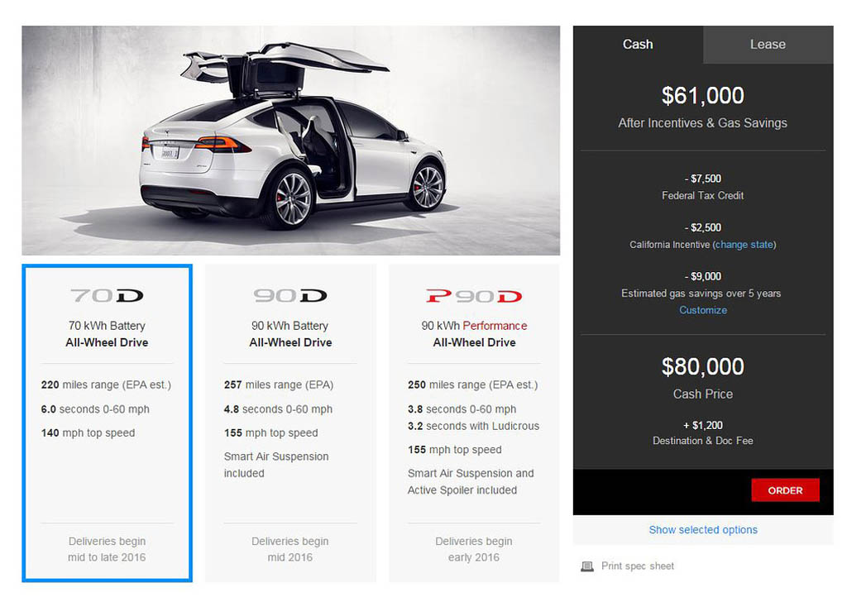Select the 70D model card
This screenshot has height=616, width=847.
[x=107, y=423]
